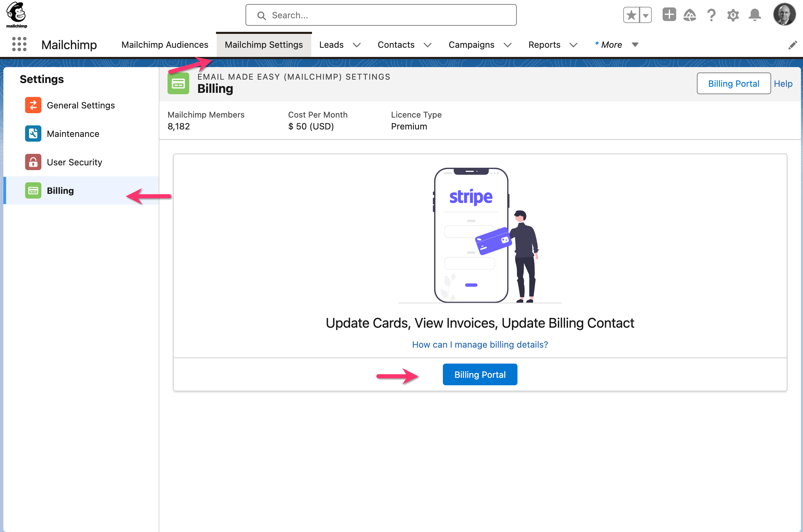The width and height of the screenshot is (803, 532).
Task: Click the search magnifier icon
Action: coord(261,16)
